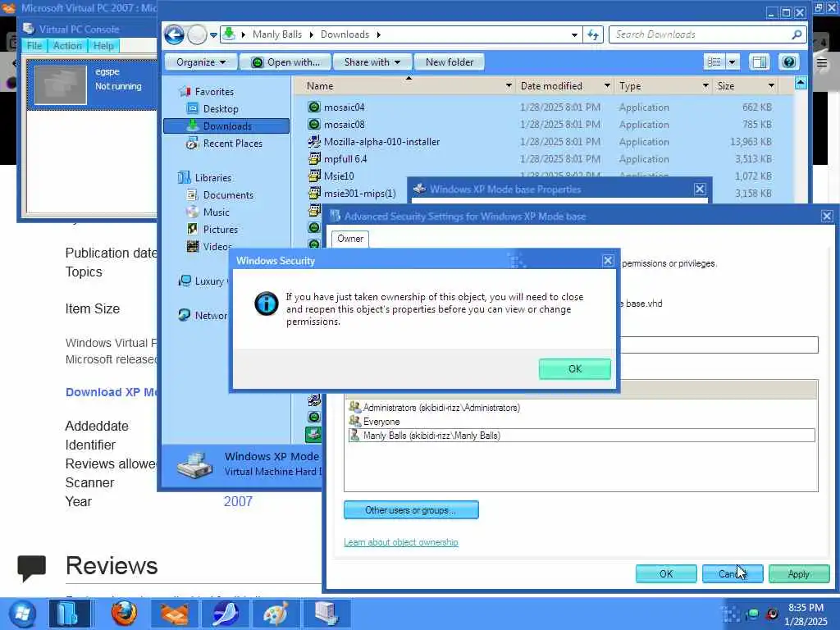840x630 pixels.
Task: Open the Action menu in Virtual PC Console
Action: [x=67, y=46]
